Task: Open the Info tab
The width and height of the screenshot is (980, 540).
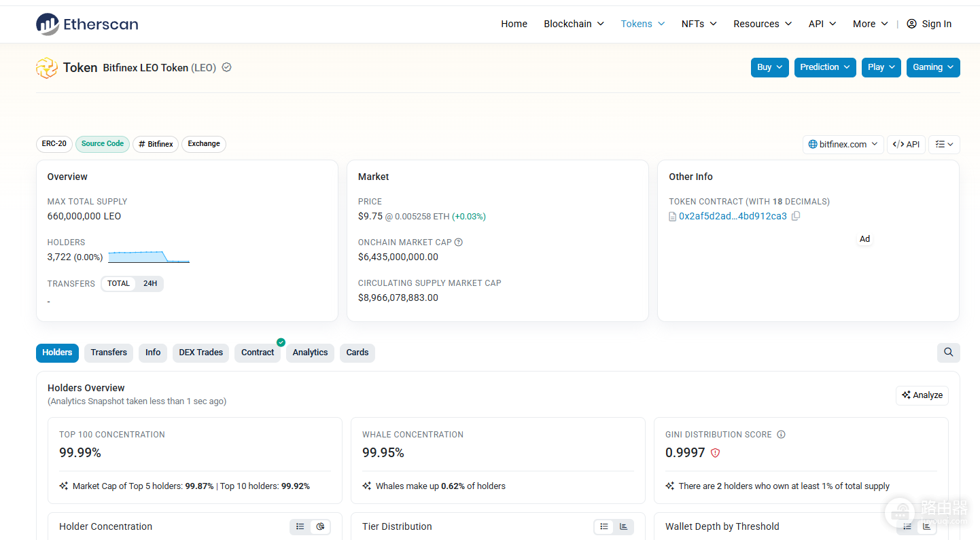Action: [x=153, y=353]
